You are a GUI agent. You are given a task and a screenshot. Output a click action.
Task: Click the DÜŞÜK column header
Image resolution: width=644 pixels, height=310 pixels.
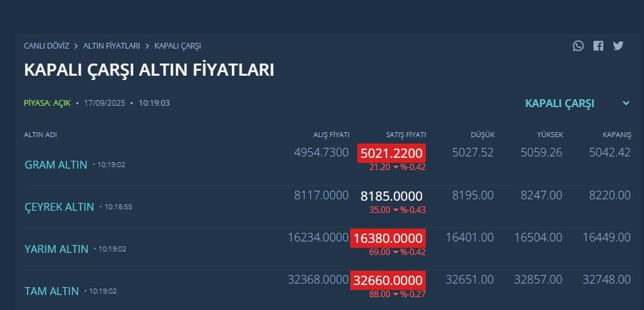tap(483, 135)
